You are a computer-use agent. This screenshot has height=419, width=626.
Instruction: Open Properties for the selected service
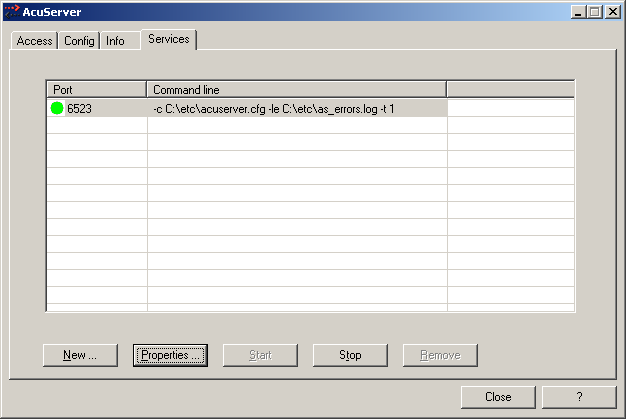[170, 355]
